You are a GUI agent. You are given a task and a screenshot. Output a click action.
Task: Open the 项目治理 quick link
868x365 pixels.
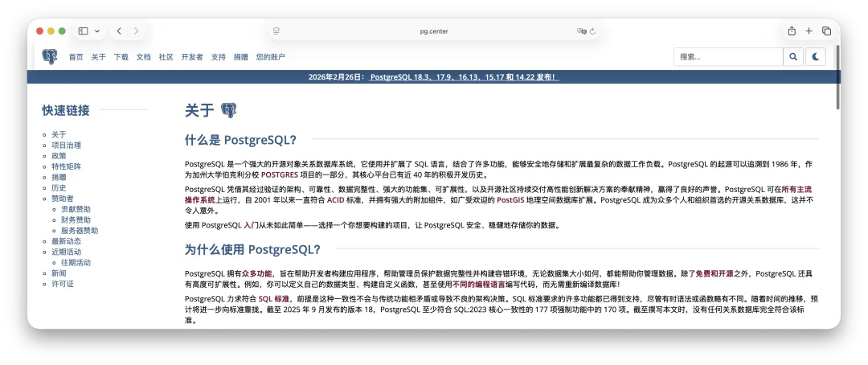(x=66, y=146)
